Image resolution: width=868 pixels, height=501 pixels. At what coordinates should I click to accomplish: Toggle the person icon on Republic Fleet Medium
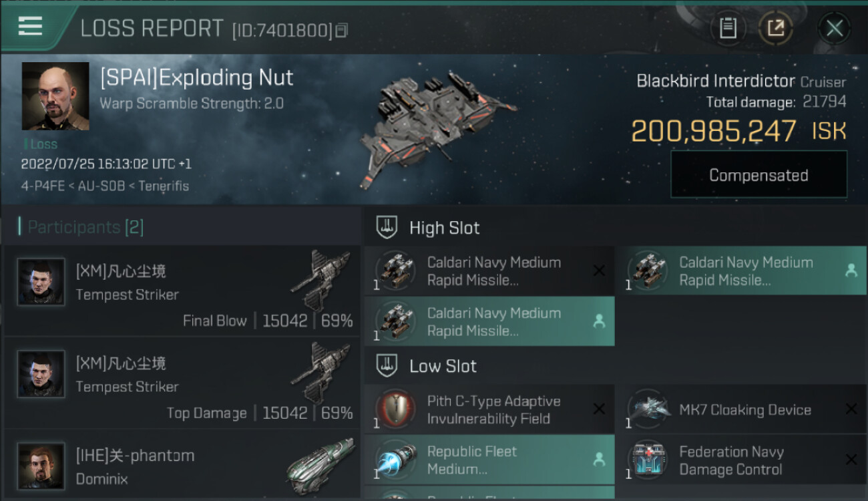coord(599,460)
